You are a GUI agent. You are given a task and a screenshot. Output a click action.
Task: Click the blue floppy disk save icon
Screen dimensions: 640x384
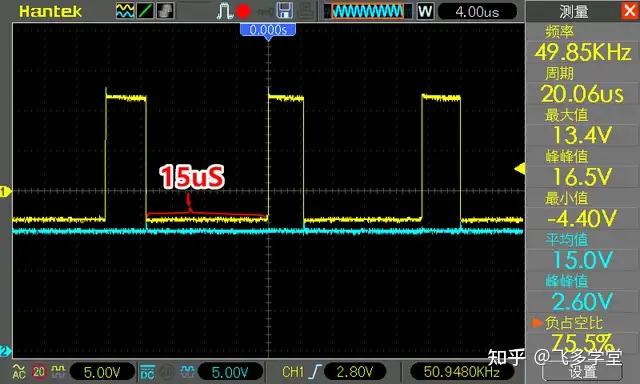284,11
